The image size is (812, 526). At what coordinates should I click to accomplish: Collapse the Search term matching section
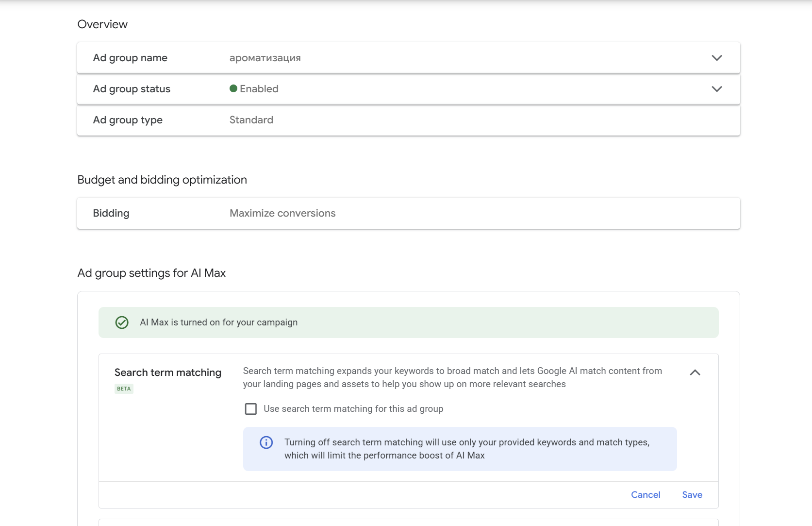tap(695, 373)
